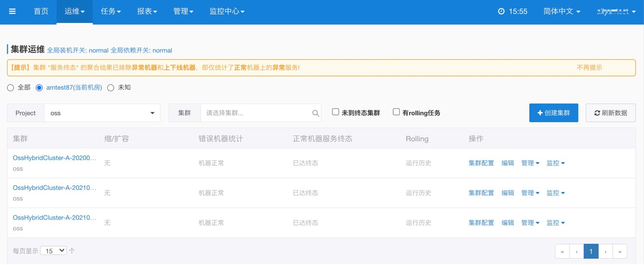This screenshot has height=265, width=644.
Task: Click the clock icon beside 15:55
Action: tap(501, 11)
